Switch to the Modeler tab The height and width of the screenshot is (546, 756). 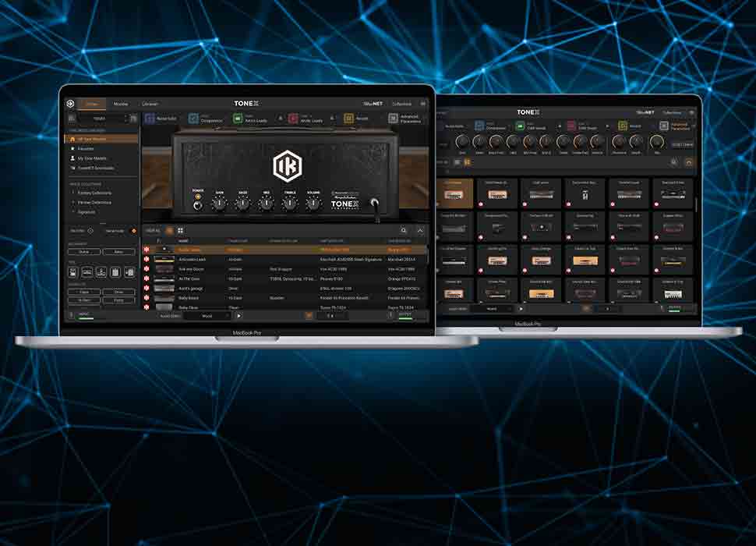(121, 104)
